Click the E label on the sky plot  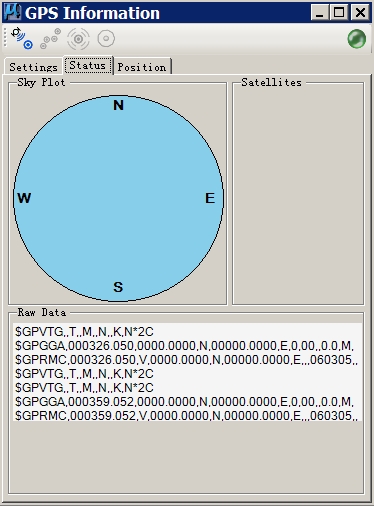point(210,198)
